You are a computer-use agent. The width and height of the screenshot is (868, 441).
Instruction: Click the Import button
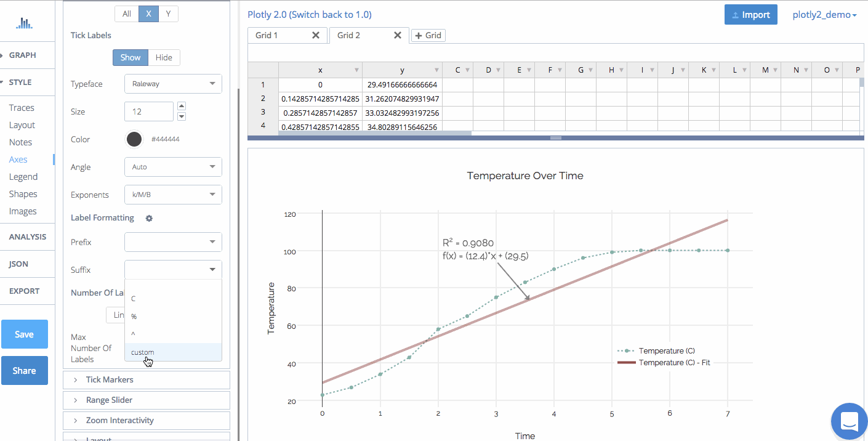pyautogui.click(x=750, y=15)
